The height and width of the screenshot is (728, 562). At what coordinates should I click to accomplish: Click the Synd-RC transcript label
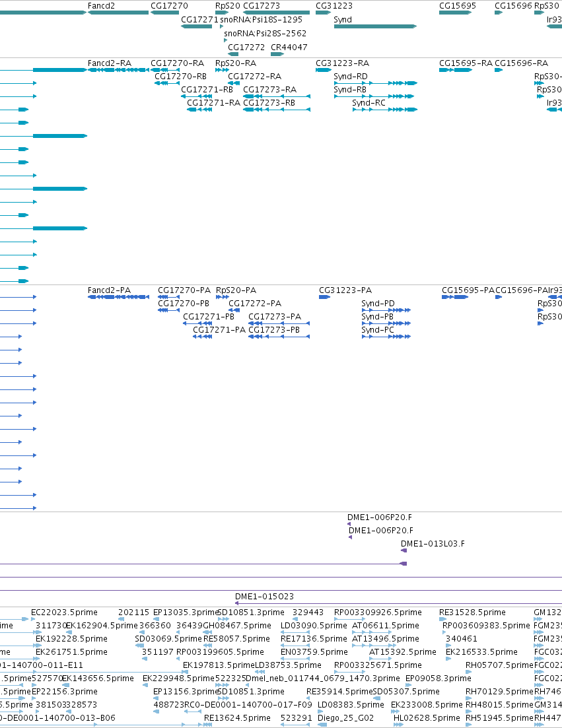(x=369, y=103)
